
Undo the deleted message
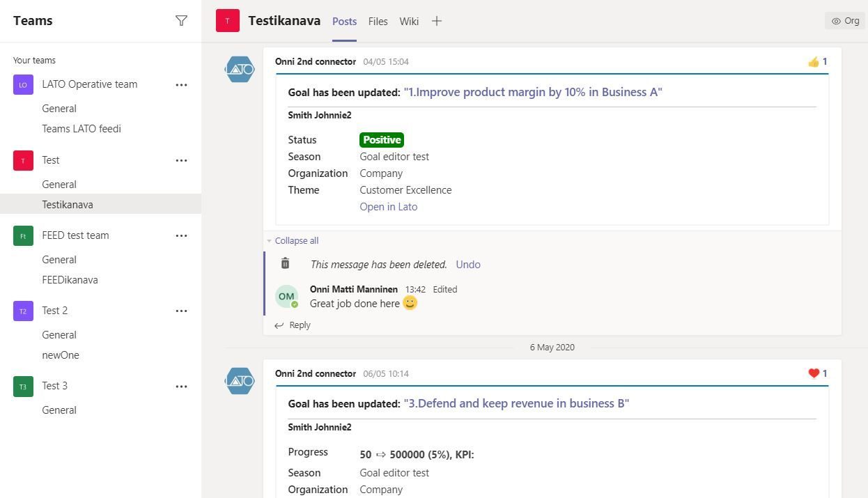click(x=467, y=265)
